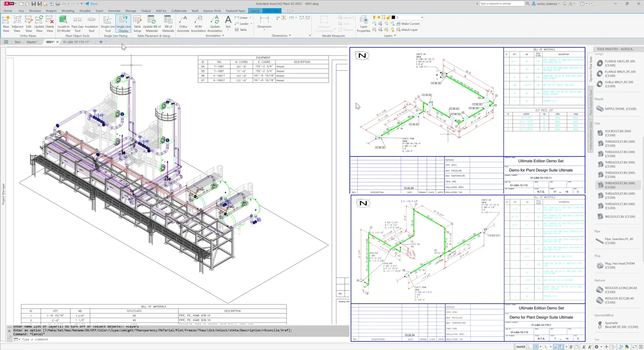Toggle the PAPER space button
This screenshot has height=350, width=644.
(x=521, y=347)
